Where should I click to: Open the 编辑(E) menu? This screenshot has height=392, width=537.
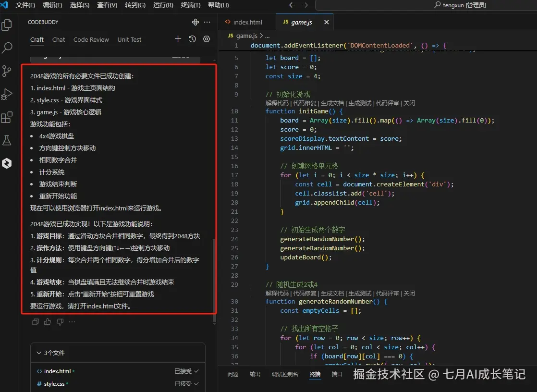(x=52, y=5)
